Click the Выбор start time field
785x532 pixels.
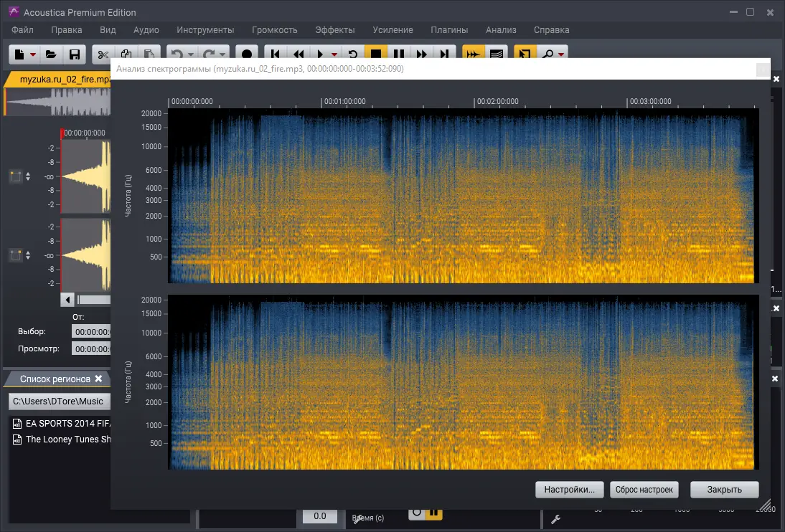tap(91, 332)
